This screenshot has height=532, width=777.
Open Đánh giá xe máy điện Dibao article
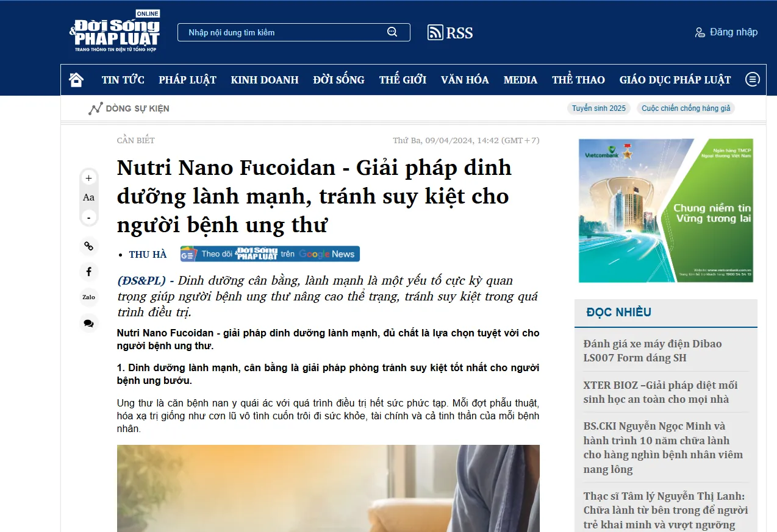pos(652,350)
